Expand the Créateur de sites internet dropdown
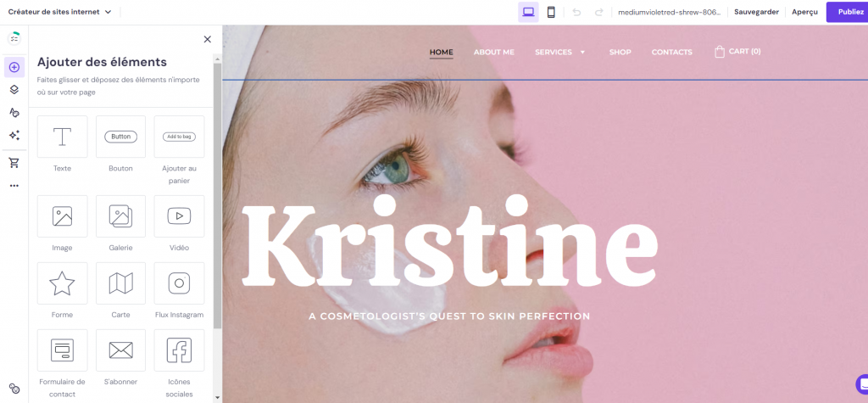 tap(59, 12)
